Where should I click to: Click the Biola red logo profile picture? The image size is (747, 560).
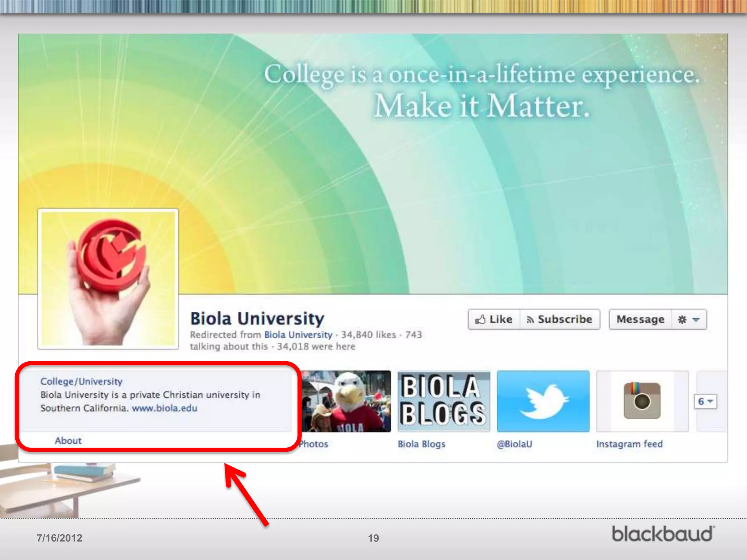click(108, 279)
